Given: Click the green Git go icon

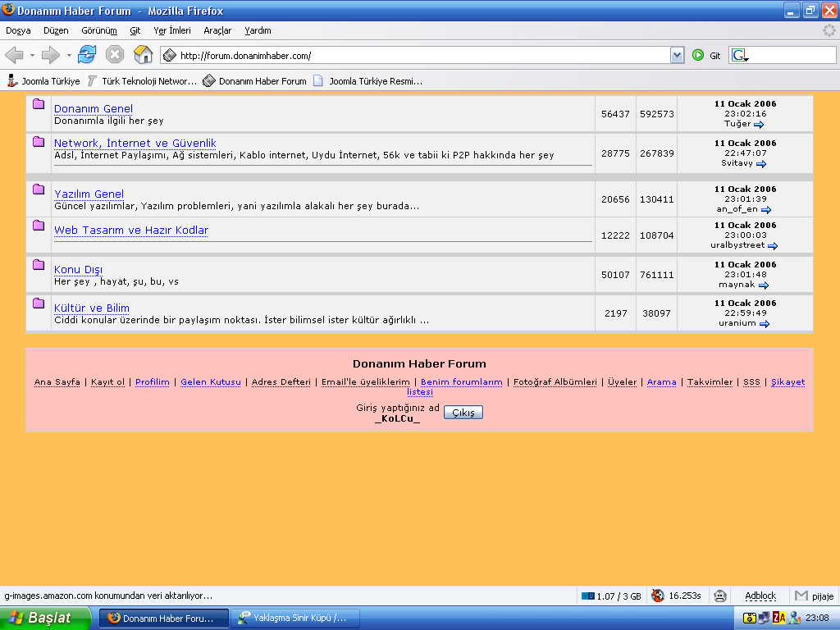Looking at the screenshot, I should (697, 55).
